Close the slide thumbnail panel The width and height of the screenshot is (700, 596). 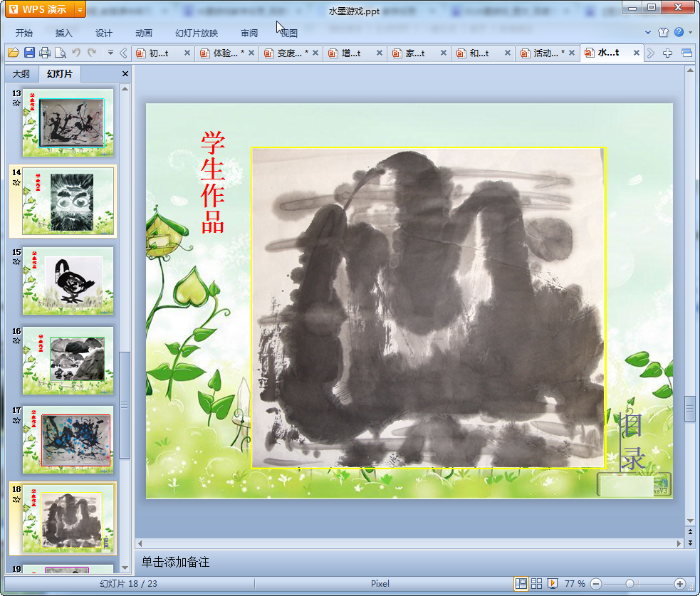pos(125,73)
